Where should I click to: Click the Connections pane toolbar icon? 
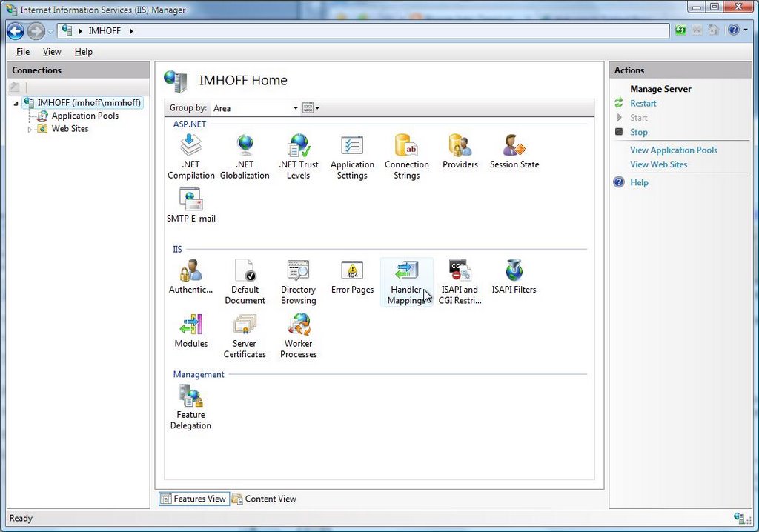point(15,87)
